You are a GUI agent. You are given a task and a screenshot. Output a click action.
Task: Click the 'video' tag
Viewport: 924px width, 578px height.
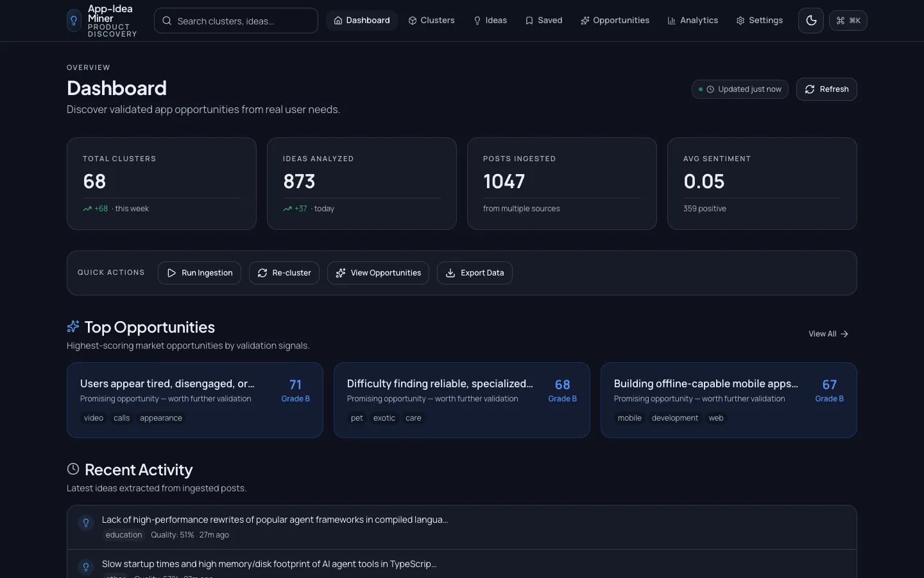94,418
